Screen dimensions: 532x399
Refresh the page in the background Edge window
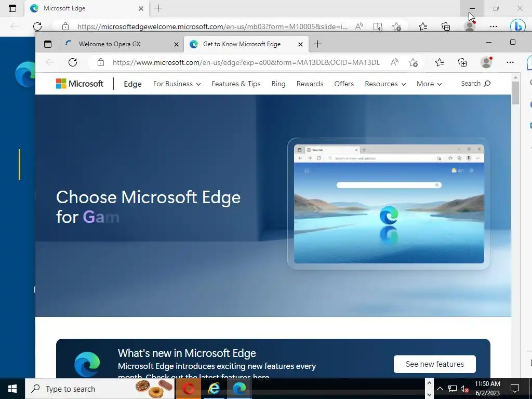click(37, 26)
